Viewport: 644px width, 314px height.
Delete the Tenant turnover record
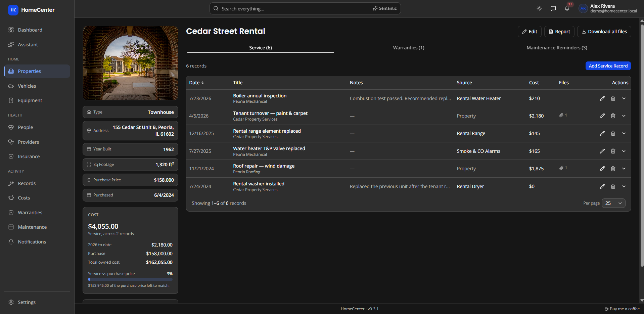point(613,116)
